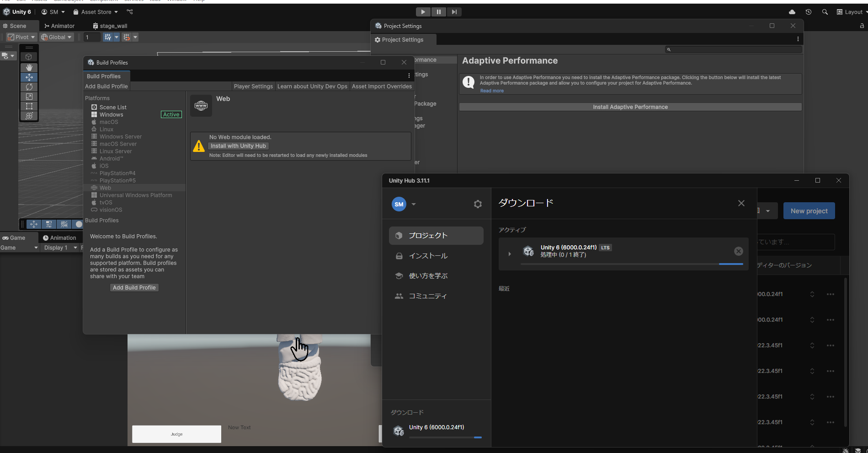Image resolution: width=868 pixels, height=453 pixels.
Task: Select the Scale tool
Action: (29, 97)
